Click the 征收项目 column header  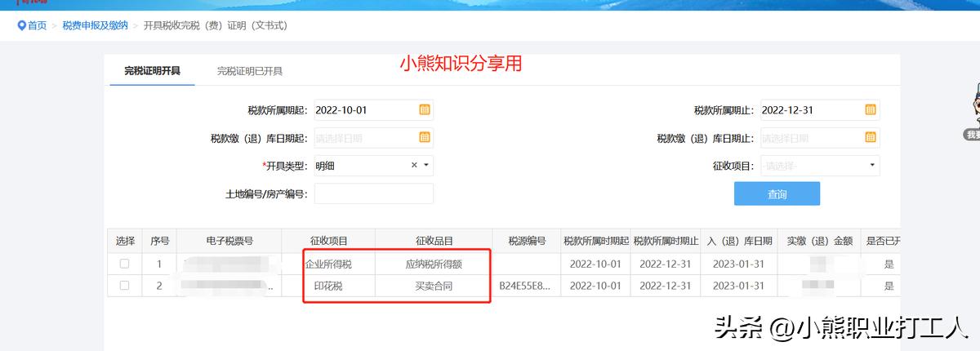point(328,241)
